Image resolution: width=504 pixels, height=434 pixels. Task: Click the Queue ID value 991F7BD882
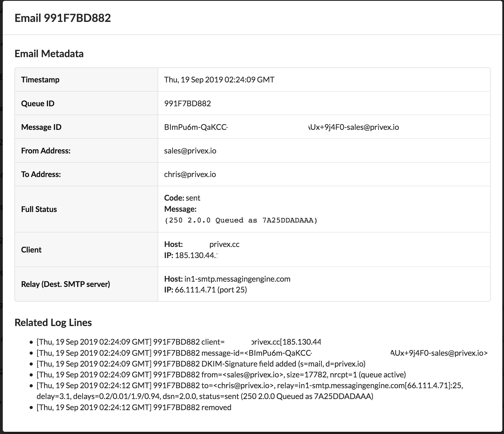[187, 104]
